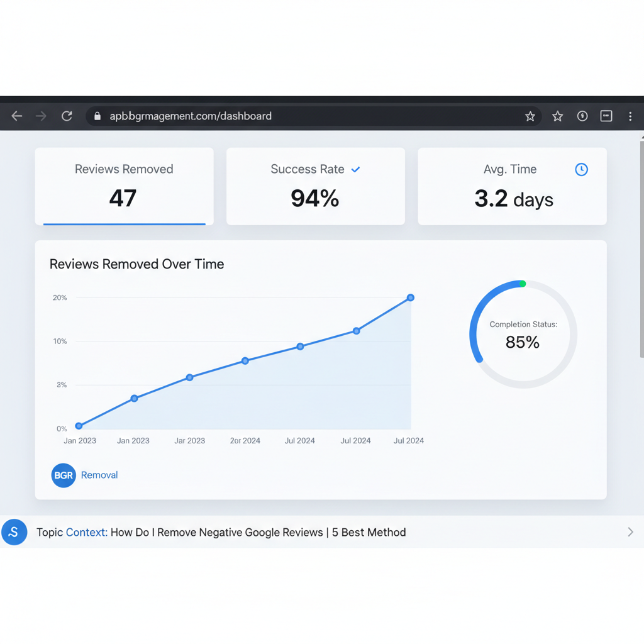
Task: Open the browser three-dot menu
Action: pos(630,116)
